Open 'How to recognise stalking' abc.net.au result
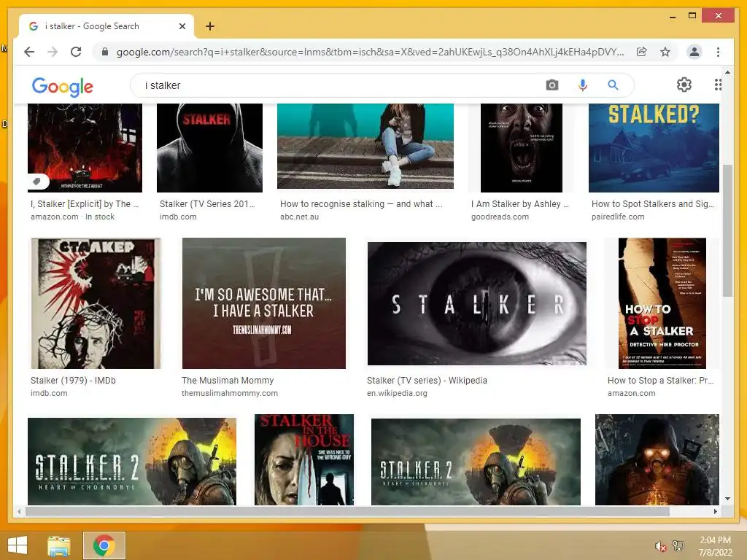Viewport: 747px width, 560px height. click(361, 204)
